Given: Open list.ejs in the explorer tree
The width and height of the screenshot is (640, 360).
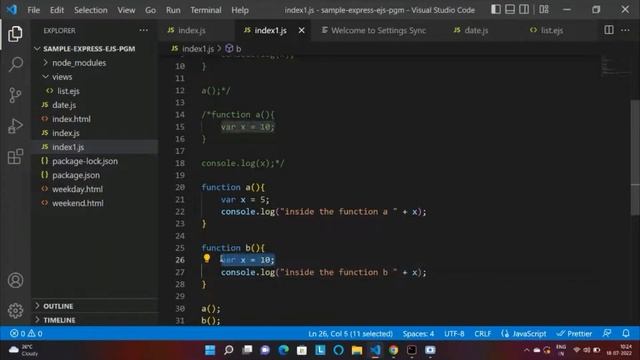Looking at the screenshot, I should (94, 91).
